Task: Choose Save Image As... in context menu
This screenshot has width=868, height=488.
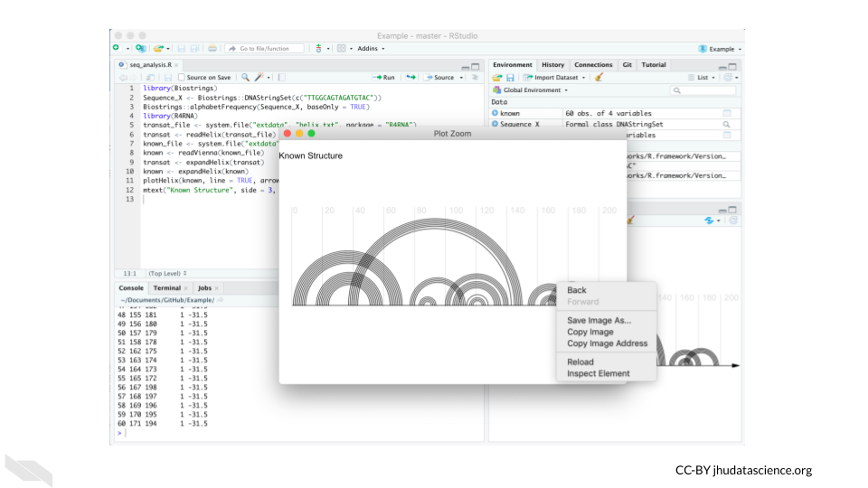Action: (x=599, y=320)
